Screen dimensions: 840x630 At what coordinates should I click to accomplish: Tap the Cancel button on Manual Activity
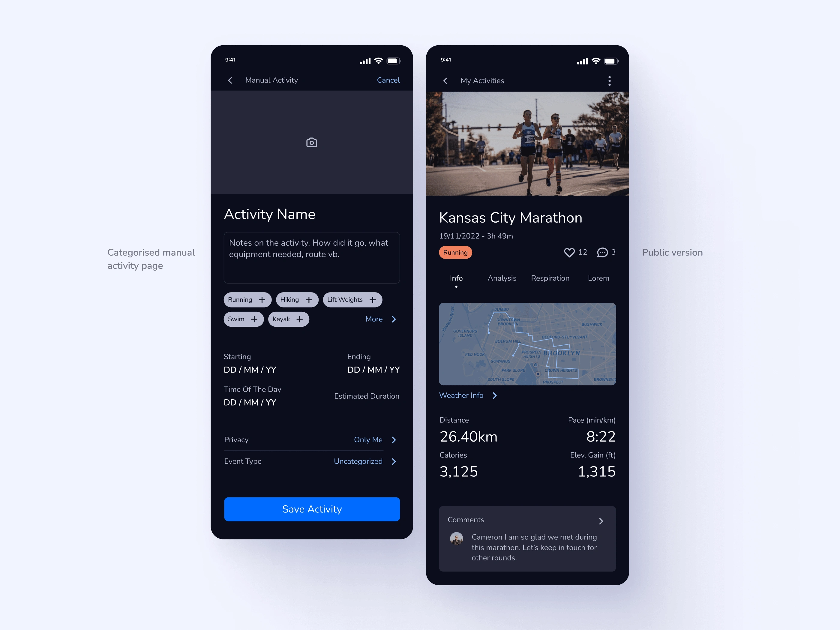(388, 81)
